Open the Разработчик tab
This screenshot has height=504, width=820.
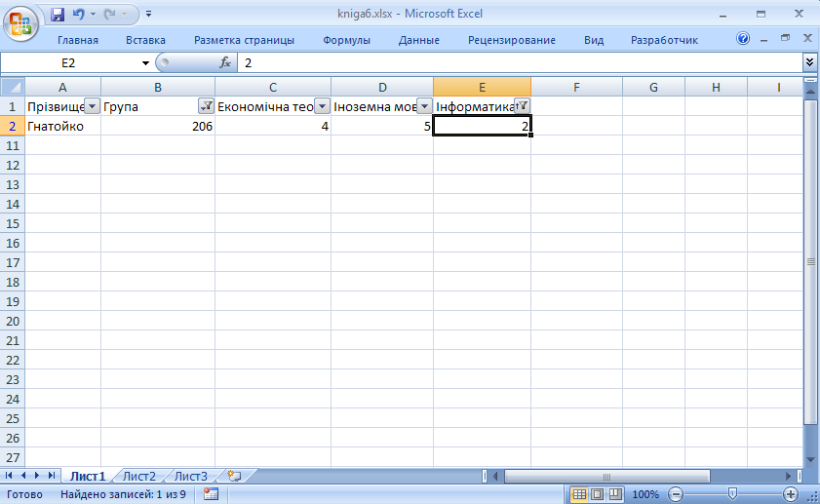[664, 40]
